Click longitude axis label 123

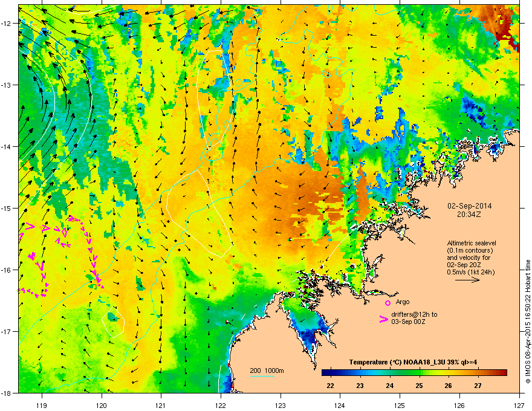click(281, 405)
